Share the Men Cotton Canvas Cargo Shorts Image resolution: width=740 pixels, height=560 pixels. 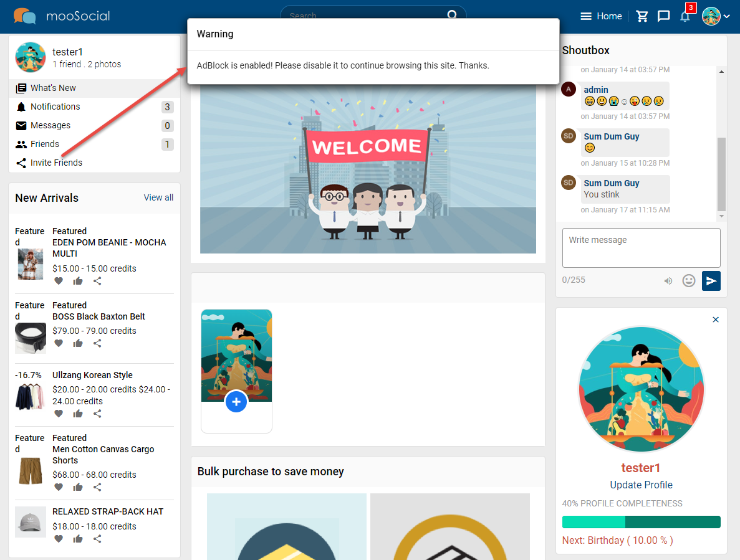point(97,487)
